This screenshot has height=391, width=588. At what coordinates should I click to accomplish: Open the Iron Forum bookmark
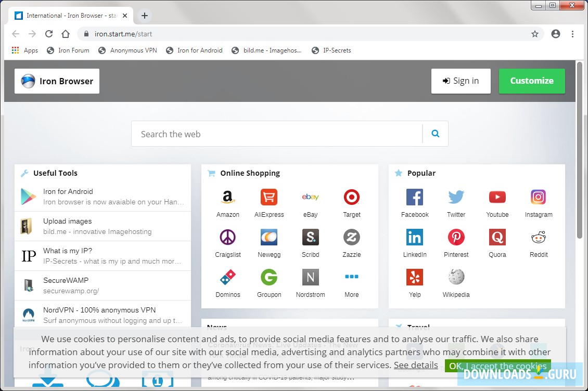tap(68, 50)
